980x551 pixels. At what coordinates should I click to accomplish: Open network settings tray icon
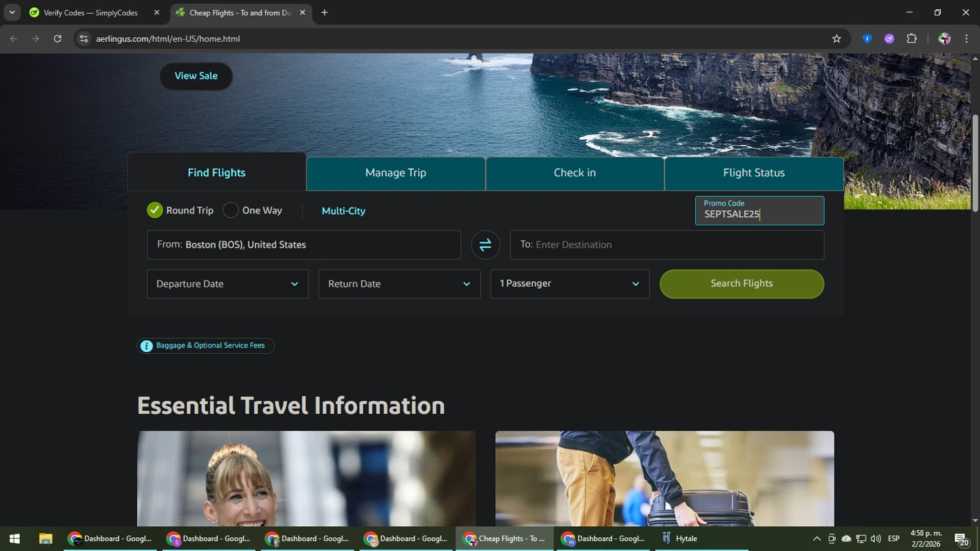pos(861,539)
